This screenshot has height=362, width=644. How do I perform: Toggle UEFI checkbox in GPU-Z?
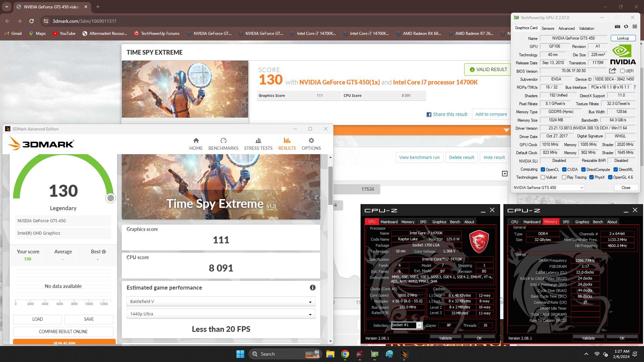pyautogui.click(x=622, y=71)
